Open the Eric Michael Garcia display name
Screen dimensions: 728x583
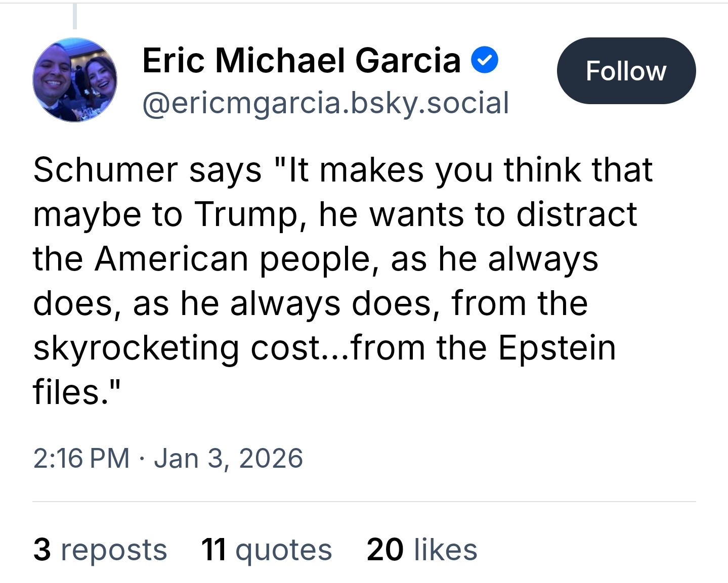click(302, 60)
